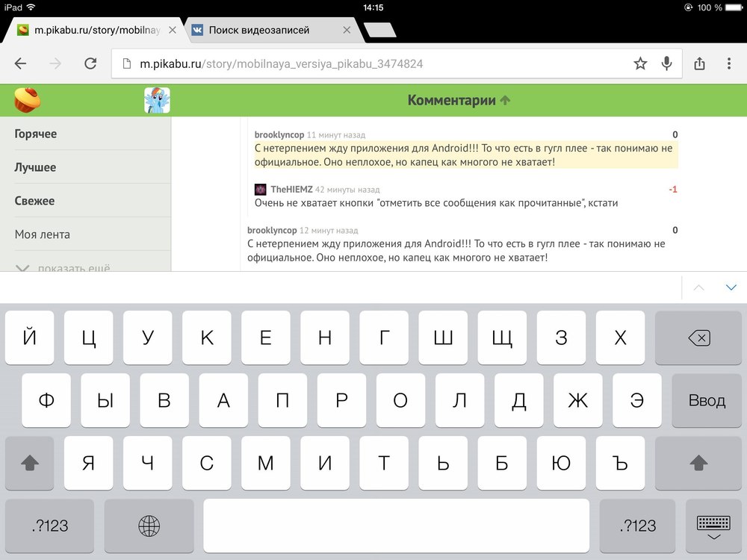Toggle the right Shift key
747x560 pixels.
pos(698,463)
